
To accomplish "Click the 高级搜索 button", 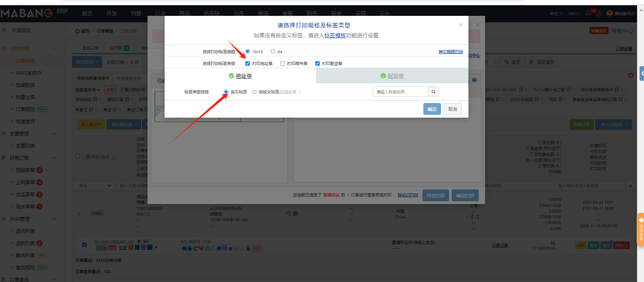I will pos(542,62).
